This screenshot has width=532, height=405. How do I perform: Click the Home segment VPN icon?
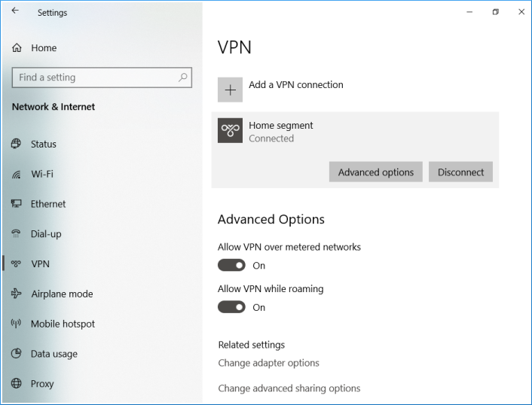(231, 130)
